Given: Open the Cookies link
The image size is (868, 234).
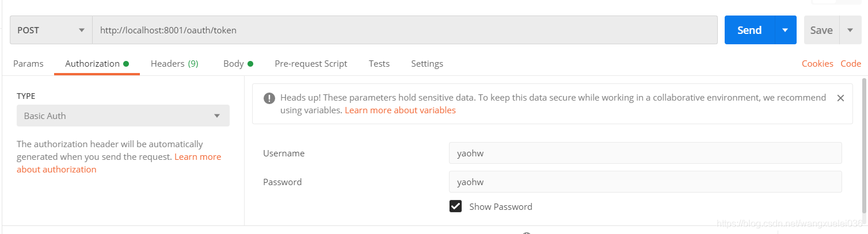Looking at the screenshot, I should click(x=817, y=64).
